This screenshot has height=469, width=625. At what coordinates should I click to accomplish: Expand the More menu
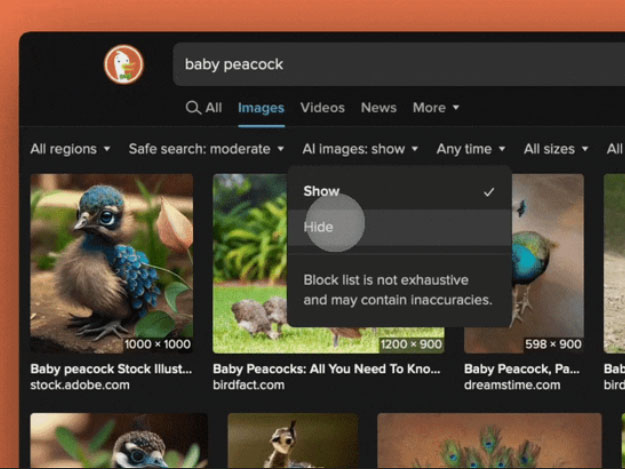(x=436, y=108)
